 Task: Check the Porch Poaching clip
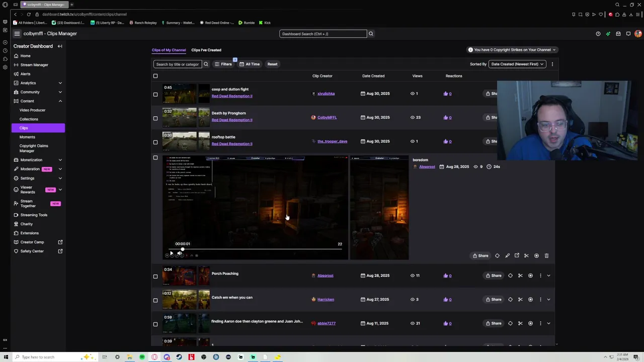coord(155,276)
